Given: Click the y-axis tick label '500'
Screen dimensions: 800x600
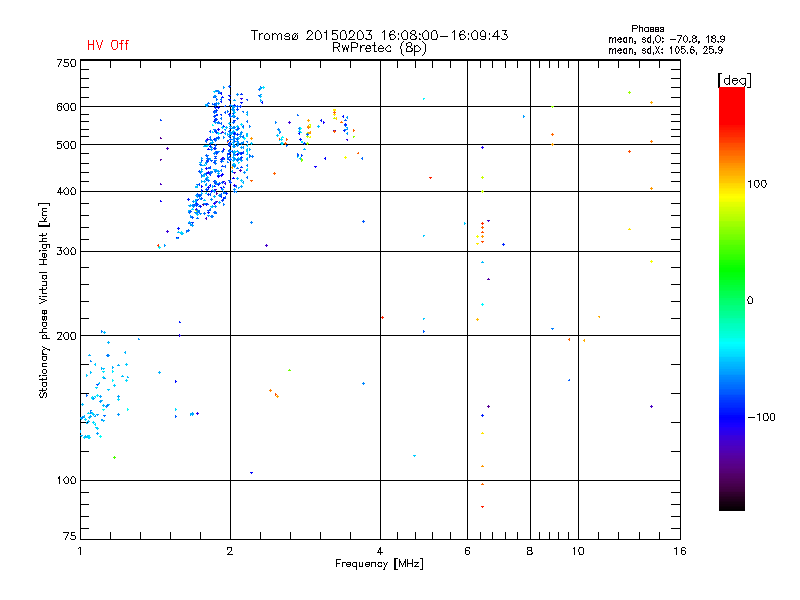Looking at the screenshot, I should pos(66,145).
